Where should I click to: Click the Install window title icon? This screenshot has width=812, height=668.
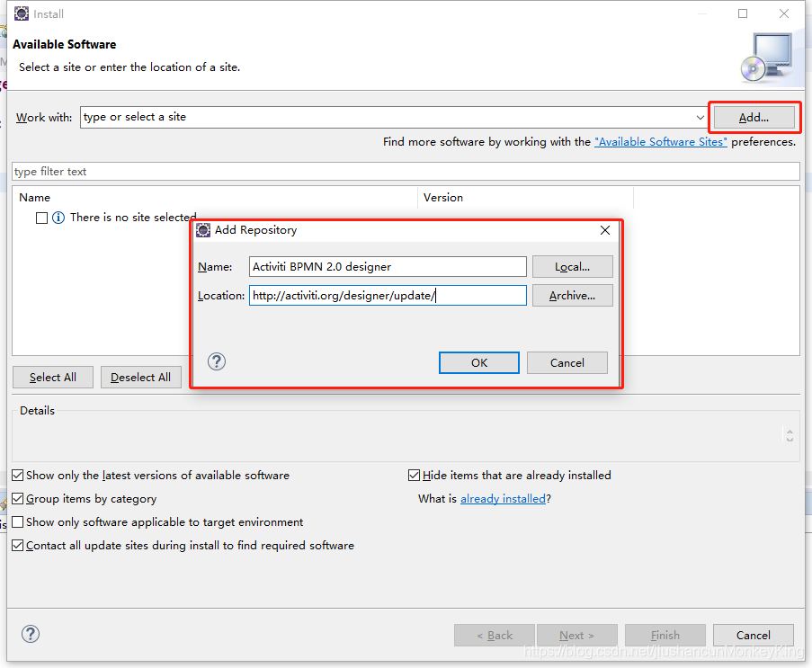[x=22, y=13]
